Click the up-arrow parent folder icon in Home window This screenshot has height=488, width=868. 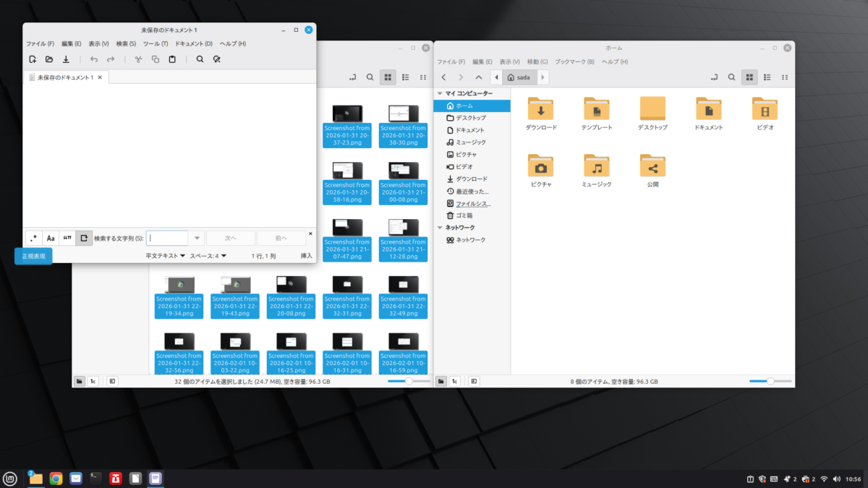tap(479, 77)
